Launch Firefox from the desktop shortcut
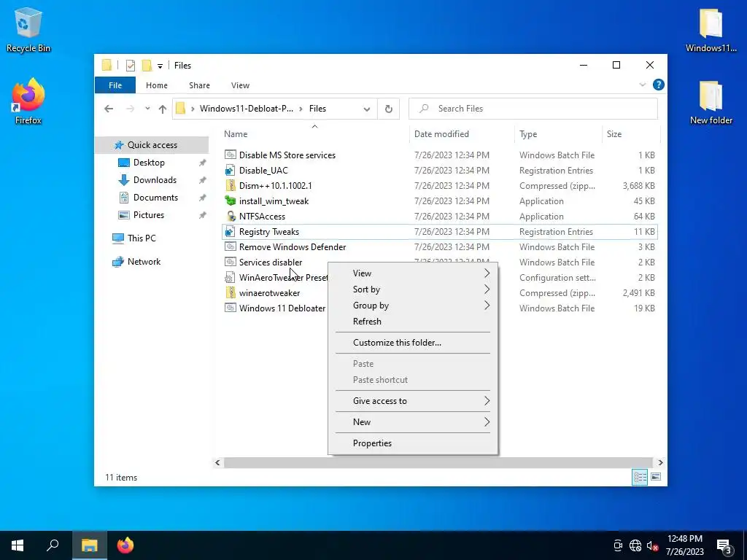The image size is (747, 560). (x=28, y=101)
